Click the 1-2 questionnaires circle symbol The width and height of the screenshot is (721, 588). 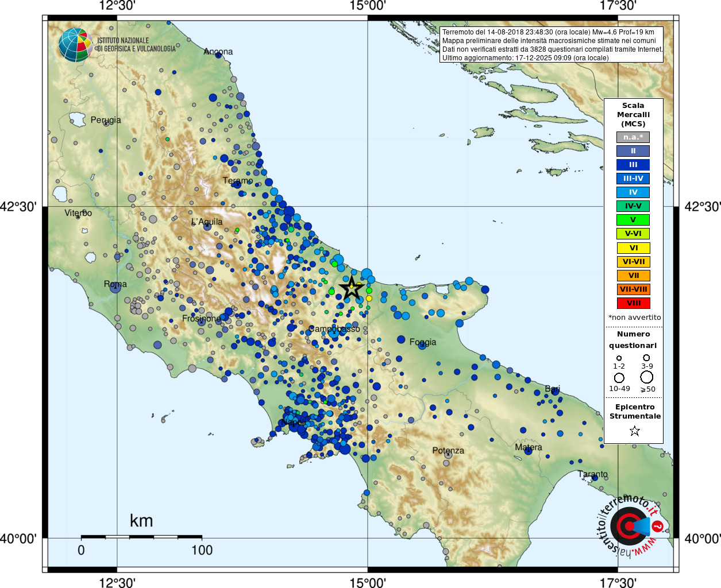click(x=619, y=358)
